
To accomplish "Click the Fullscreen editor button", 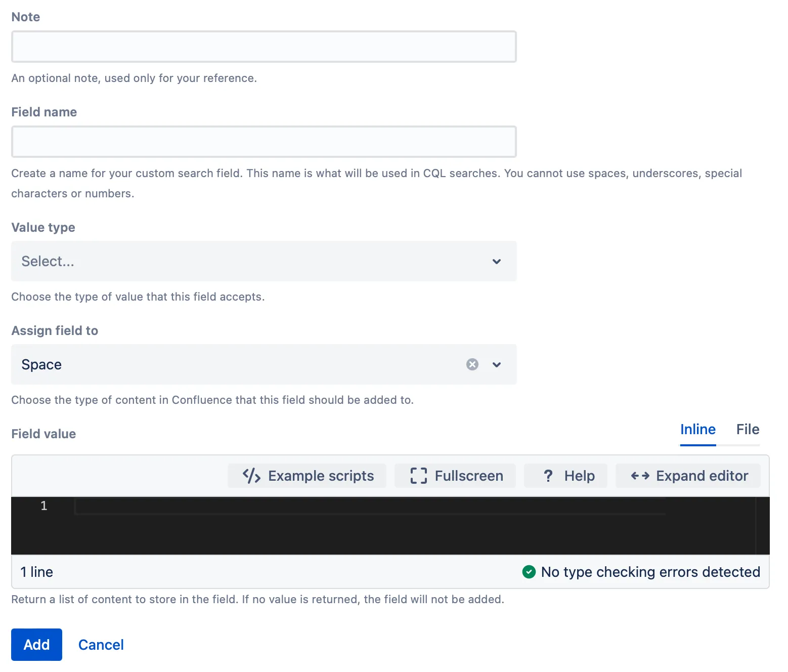I will pos(455,476).
